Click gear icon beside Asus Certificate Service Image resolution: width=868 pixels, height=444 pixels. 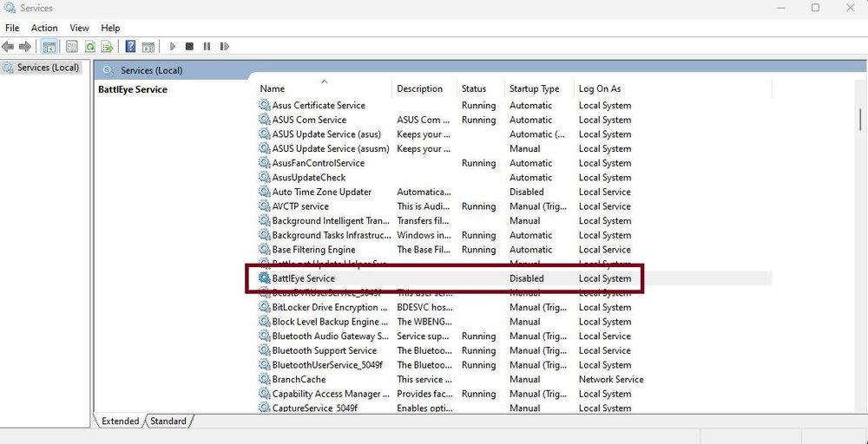(265, 105)
